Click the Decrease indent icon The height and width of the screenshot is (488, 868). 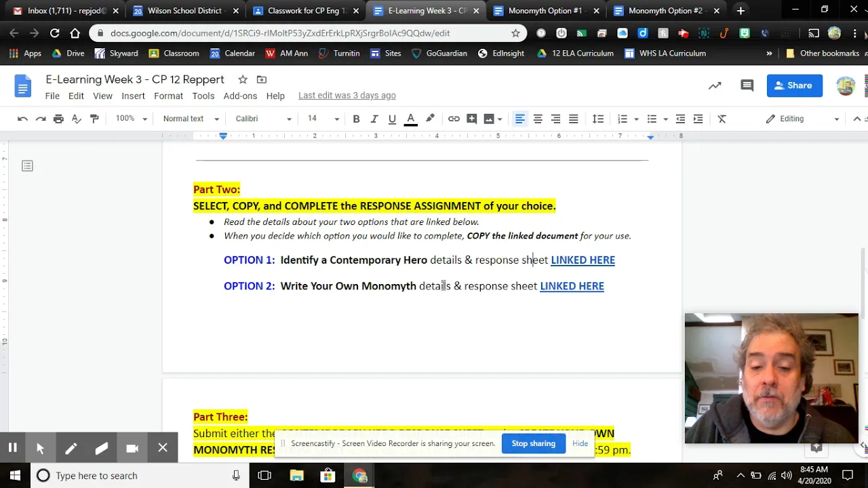point(680,119)
